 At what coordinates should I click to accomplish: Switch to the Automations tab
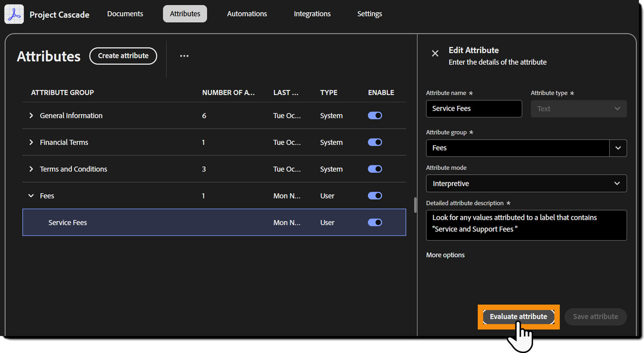coord(247,14)
